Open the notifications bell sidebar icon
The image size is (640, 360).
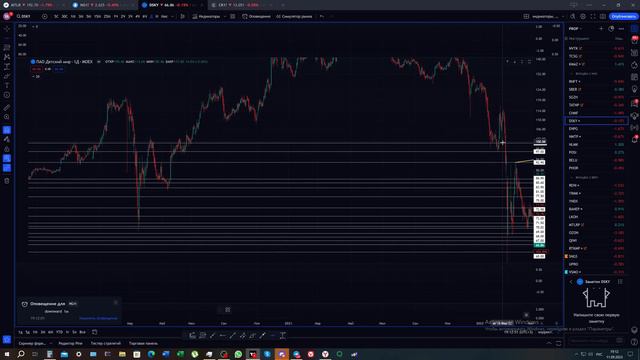pos(634,139)
